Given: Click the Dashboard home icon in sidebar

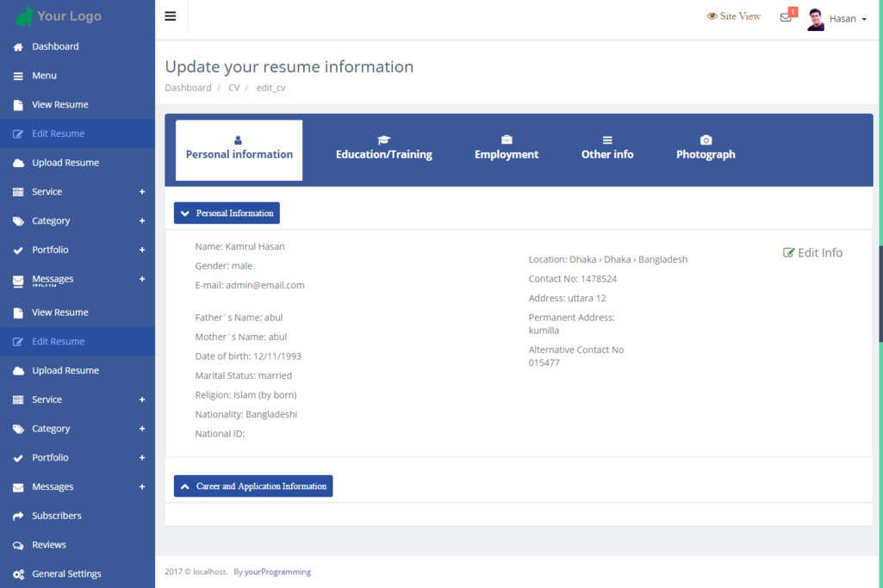Looking at the screenshot, I should 18,47.
